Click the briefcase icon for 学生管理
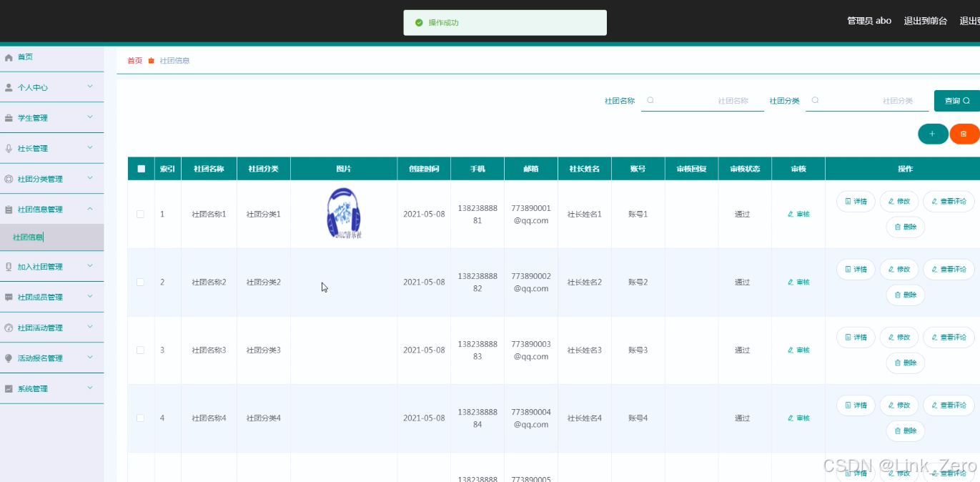Screen dimensions: 980x482 pyautogui.click(x=9, y=118)
